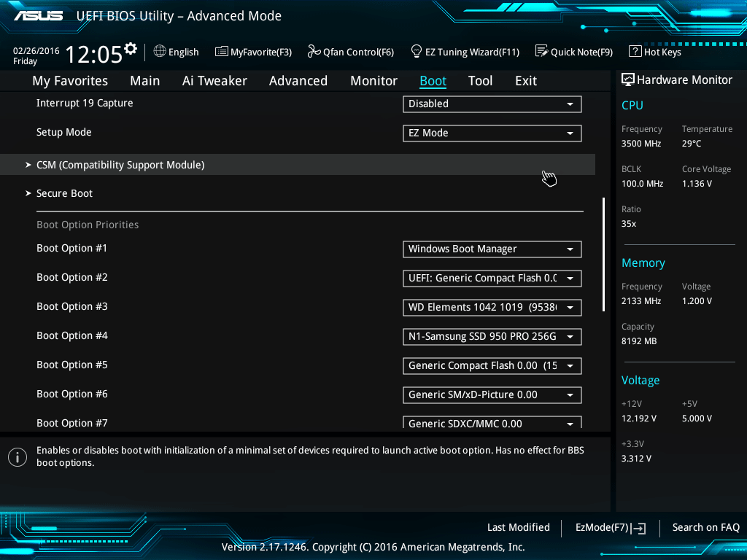Open the Boot Option #4 Samsung SSD dropdown
747x560 pixels.
(x=492, y=337)
